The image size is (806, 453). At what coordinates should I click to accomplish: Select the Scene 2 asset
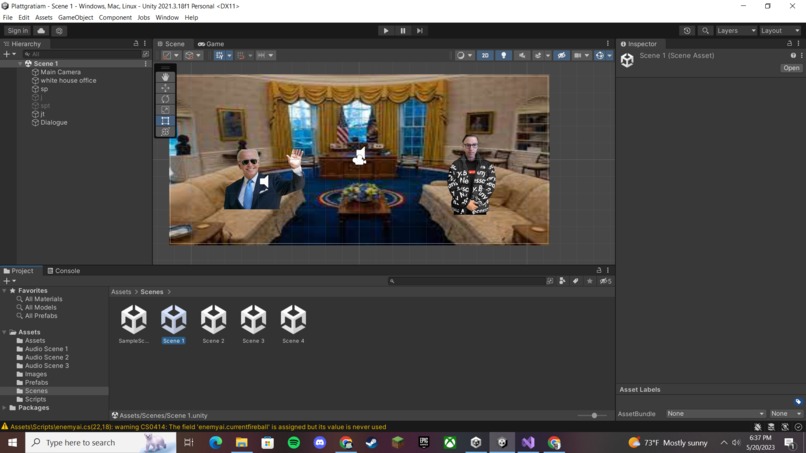click(213, 323)
